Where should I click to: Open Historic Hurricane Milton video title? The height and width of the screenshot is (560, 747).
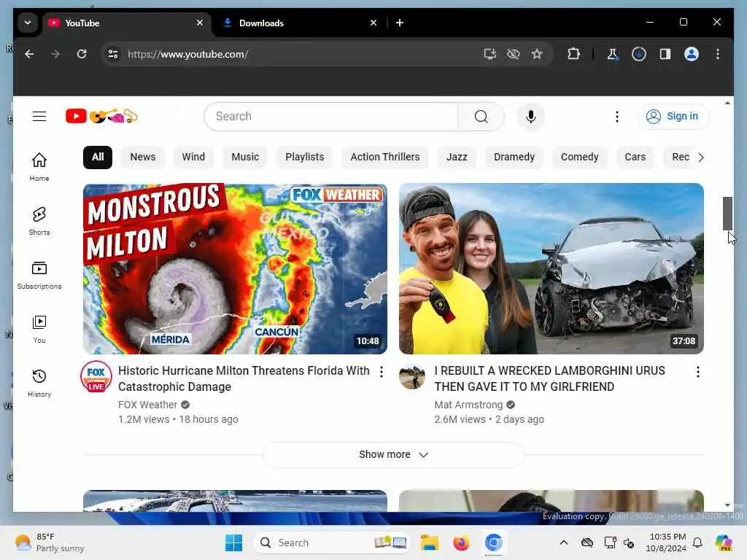coord(244,378)
